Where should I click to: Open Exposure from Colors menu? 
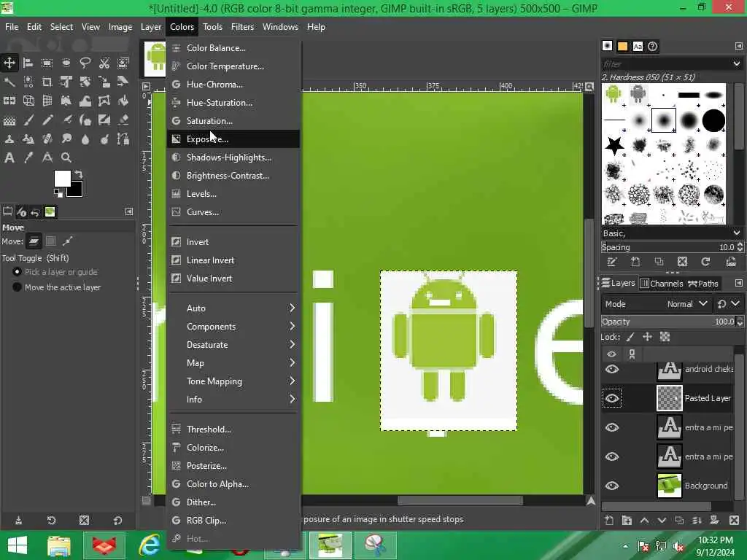tap(234, 139)
